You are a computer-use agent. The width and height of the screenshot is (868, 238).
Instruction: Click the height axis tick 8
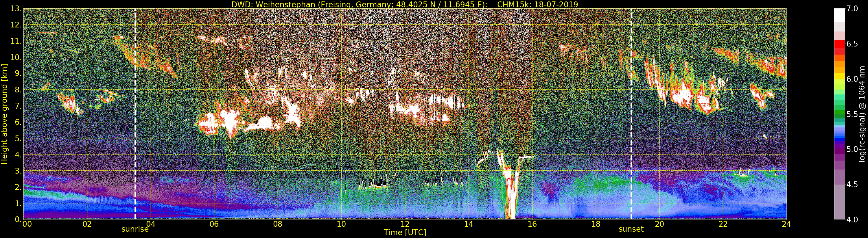(x=18, y=90)
